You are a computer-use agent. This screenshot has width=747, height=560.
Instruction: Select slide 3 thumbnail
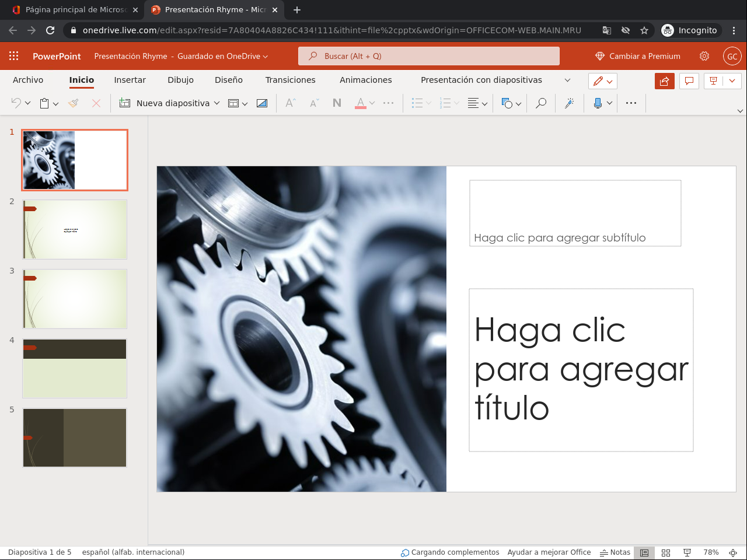[75, 299]
